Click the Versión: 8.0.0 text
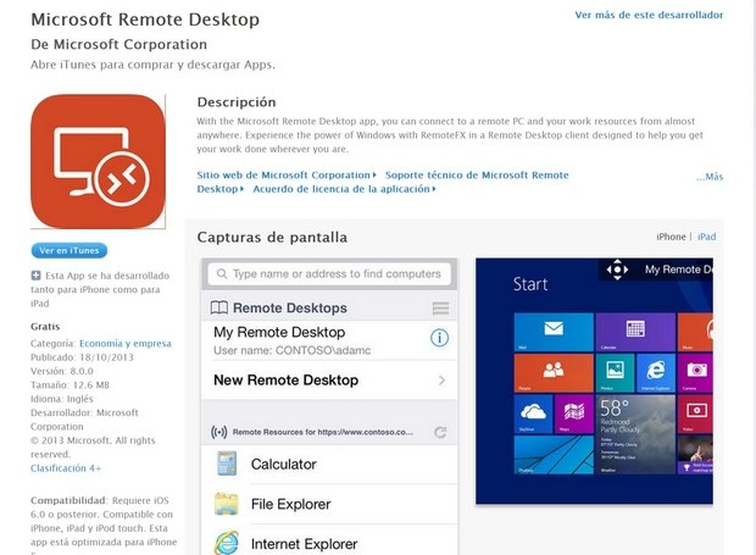756x555 pixels. click(x=62, y=371)
